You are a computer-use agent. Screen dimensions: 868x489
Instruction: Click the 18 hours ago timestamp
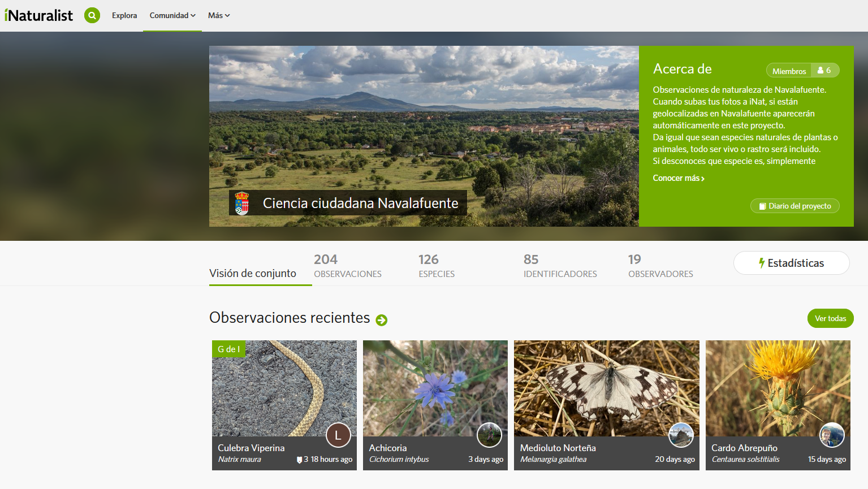coord(331,459)
